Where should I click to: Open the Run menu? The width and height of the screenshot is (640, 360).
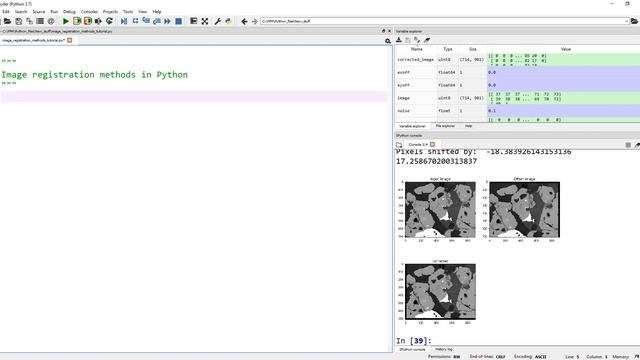tap(54, 12)
